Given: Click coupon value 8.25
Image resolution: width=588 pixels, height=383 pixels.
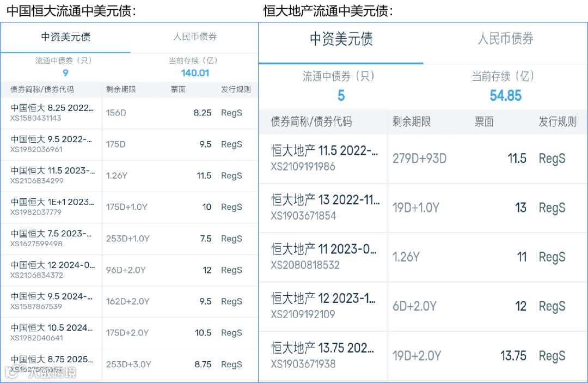Looking at the screenshot, I should 203,113.
